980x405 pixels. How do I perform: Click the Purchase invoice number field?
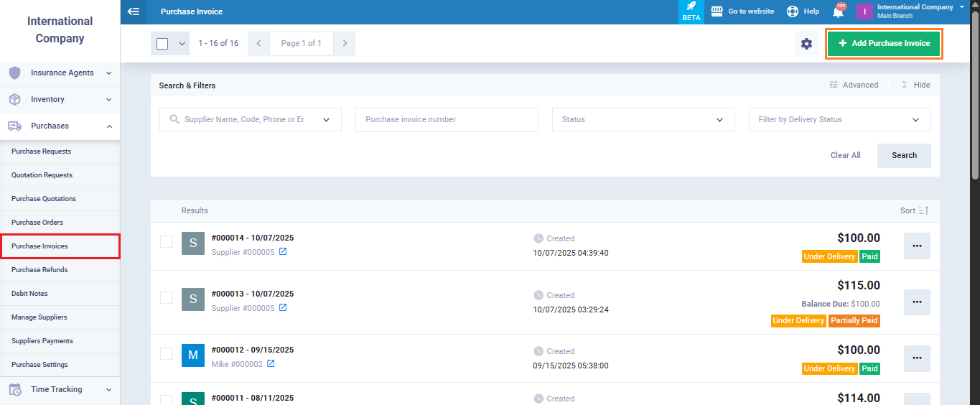[x=447, y=120]
